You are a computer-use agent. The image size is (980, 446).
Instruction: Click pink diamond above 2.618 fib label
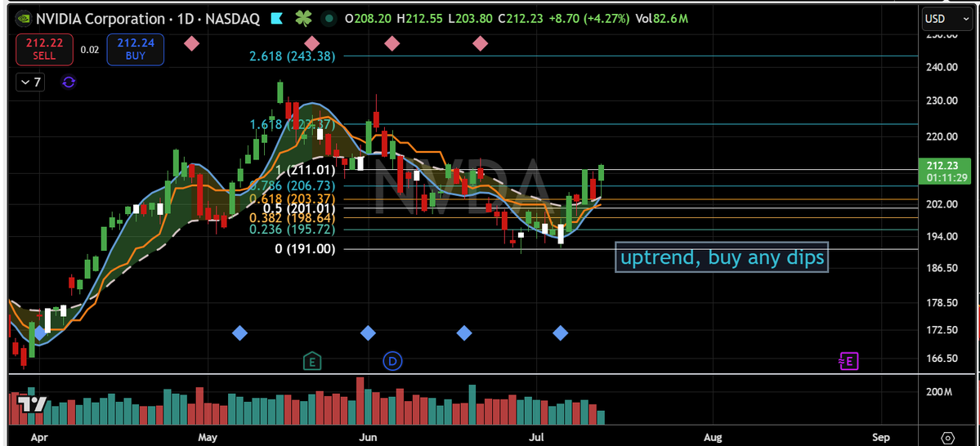tap(312, 44)
